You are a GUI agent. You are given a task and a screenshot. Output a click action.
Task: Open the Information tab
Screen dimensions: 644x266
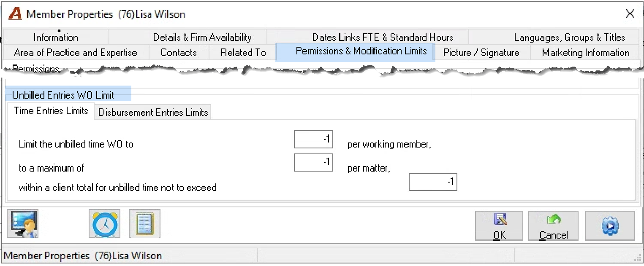tap(56, 37)
